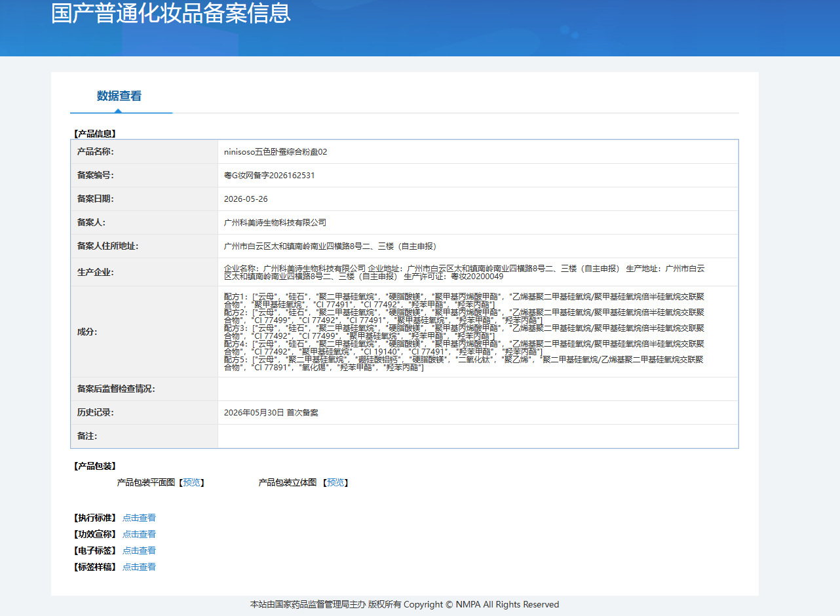
Task: Select filing number 粤G妆网备字2026162531
Action: click(x=269, y=175)
